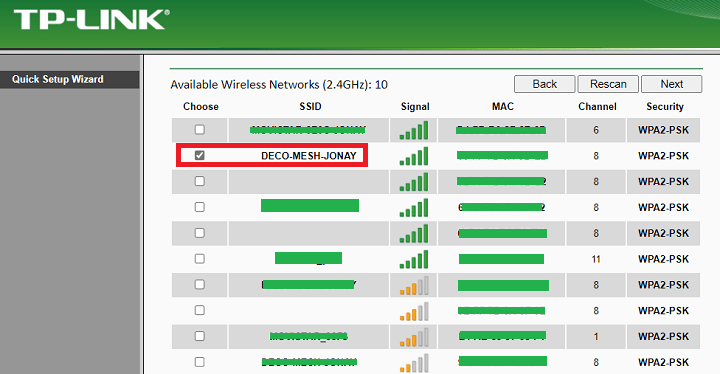The height and width of the screenshot is (374, 720).
Task: Tick the checkbox just below channel 11 row
Action: tap(199, 284)
